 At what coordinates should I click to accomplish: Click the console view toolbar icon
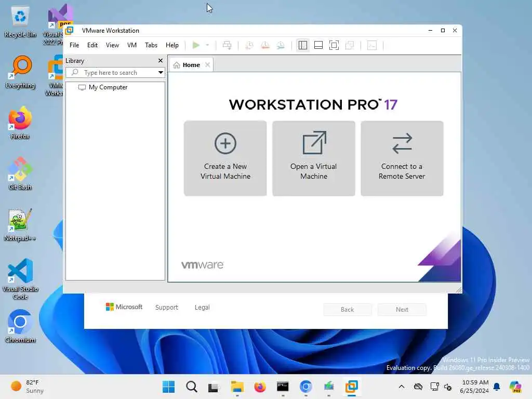click(x=372, y=45)
